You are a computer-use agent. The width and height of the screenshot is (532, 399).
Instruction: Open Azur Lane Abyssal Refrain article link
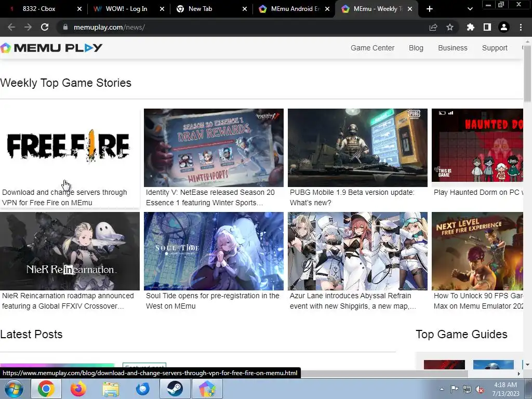point(353,301)
